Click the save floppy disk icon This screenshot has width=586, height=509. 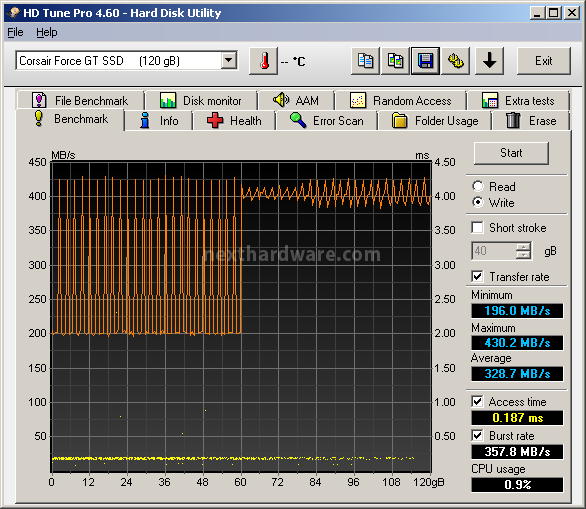coord(425,61)
